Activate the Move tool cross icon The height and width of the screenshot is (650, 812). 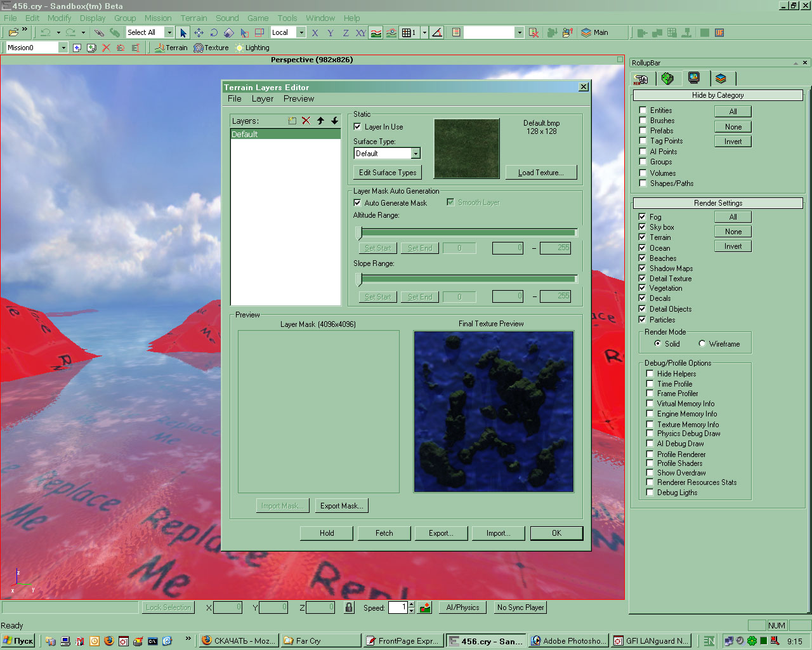click(199, 32)
